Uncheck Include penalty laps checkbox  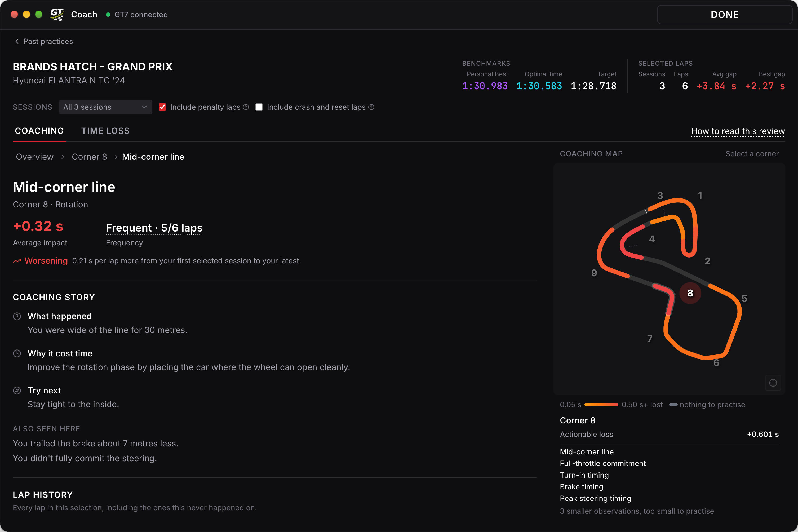click(162, 107)
